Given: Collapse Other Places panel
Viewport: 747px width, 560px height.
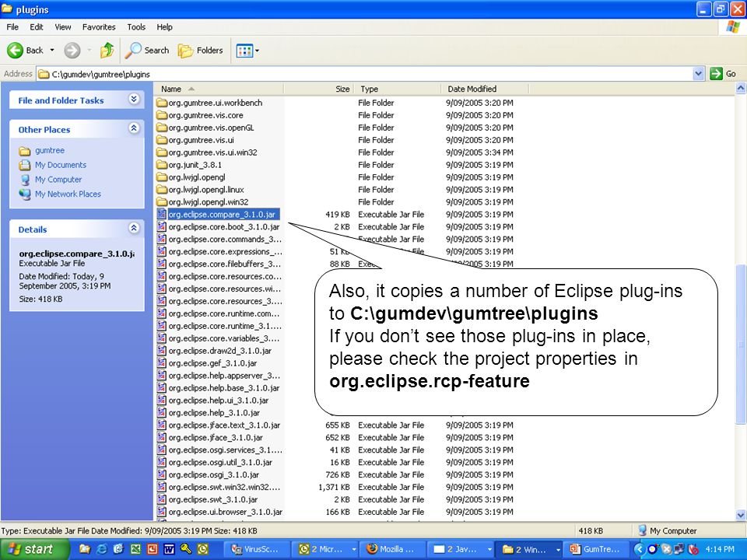Looking at the screenshot, I should (134, 128).
